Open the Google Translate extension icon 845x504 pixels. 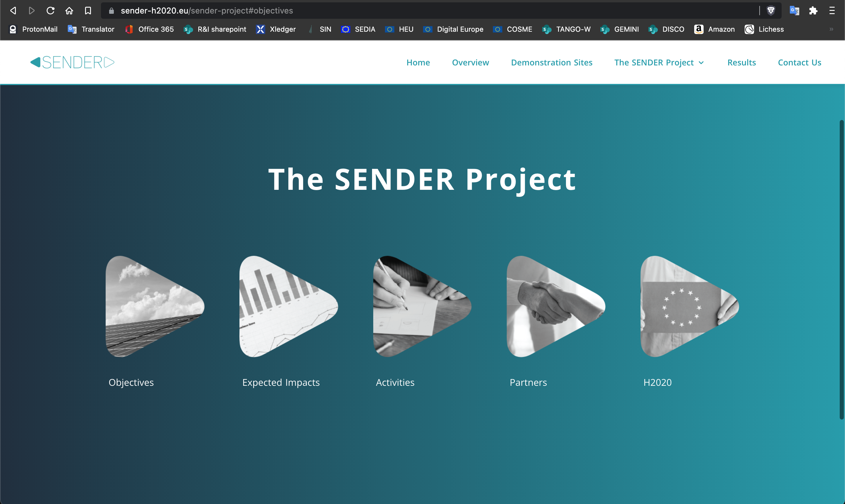795,11
